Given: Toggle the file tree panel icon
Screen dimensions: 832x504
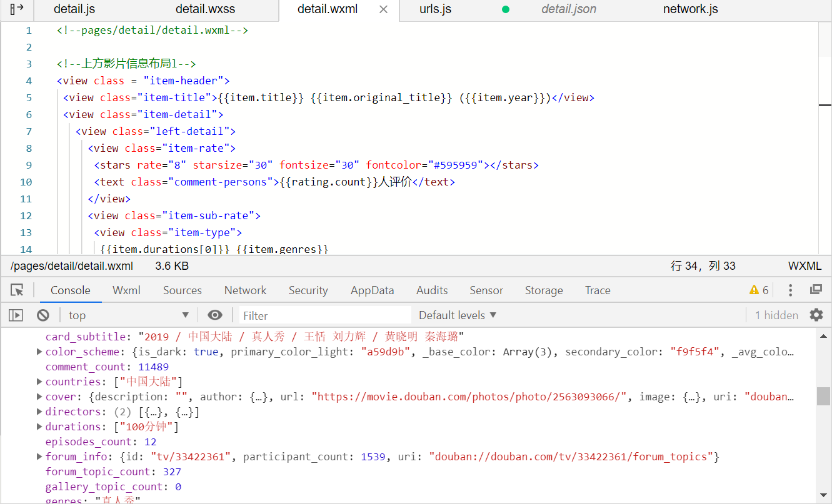Looking at the screenshot, I should [17, 9].
